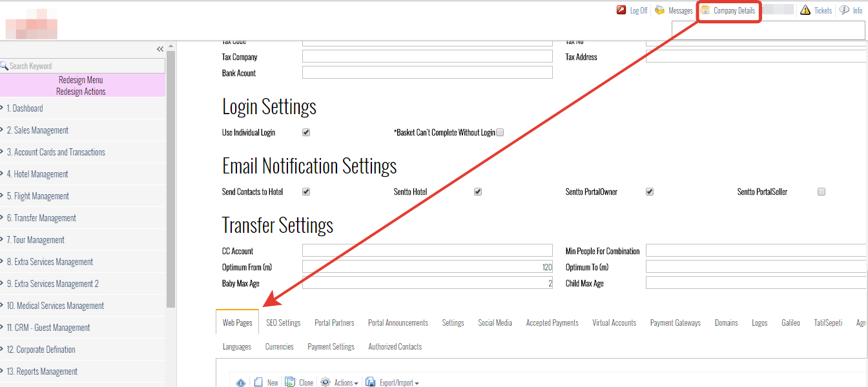This screenshot has height=387, width=868.
Task: Switch to the SEO Settings tab
Action: [284, 322]
